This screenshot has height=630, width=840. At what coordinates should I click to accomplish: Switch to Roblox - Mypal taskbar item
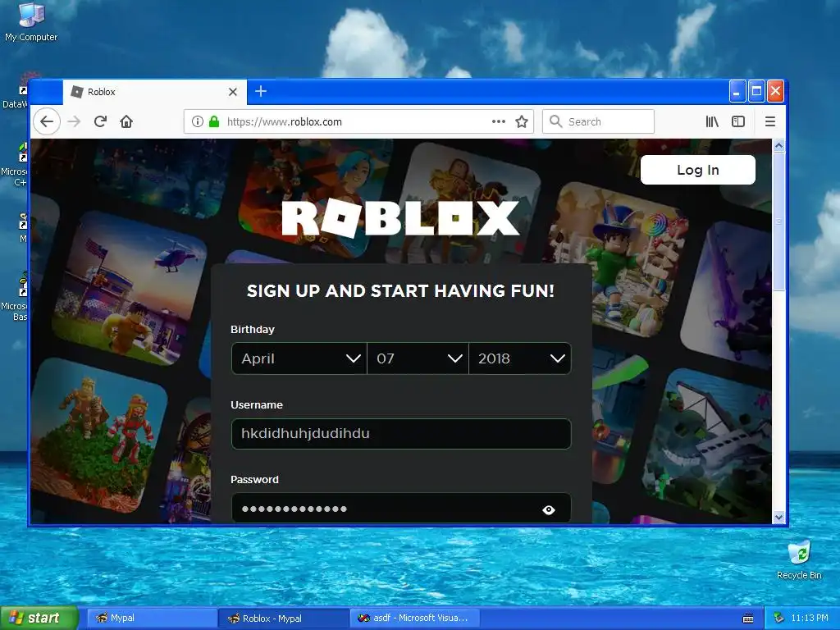coord(284,619)
